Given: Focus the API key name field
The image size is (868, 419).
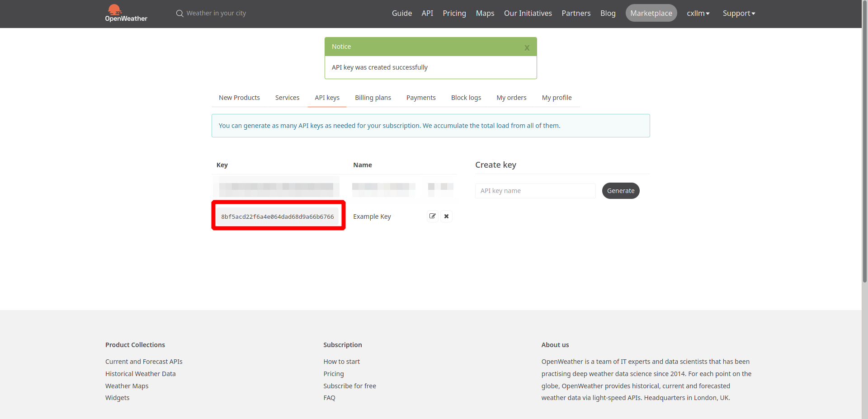Looking at the screenshot, I should (x=535, y=191).
